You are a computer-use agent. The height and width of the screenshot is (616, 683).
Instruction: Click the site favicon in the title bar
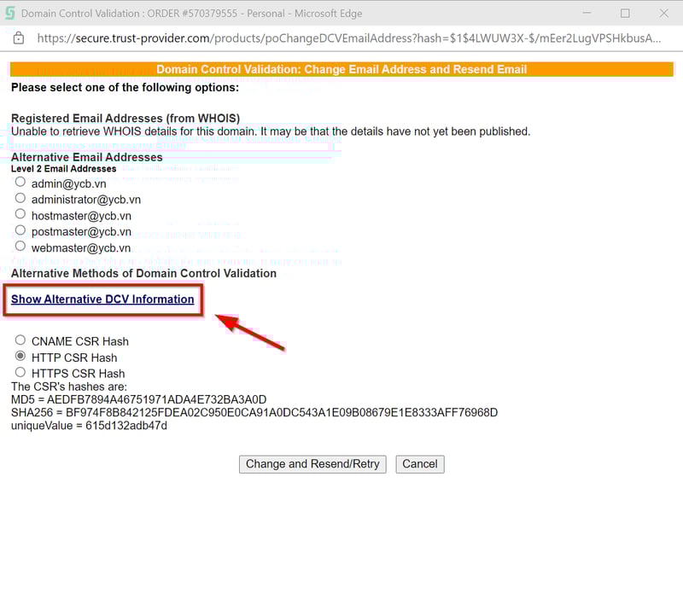click(10, 14)
